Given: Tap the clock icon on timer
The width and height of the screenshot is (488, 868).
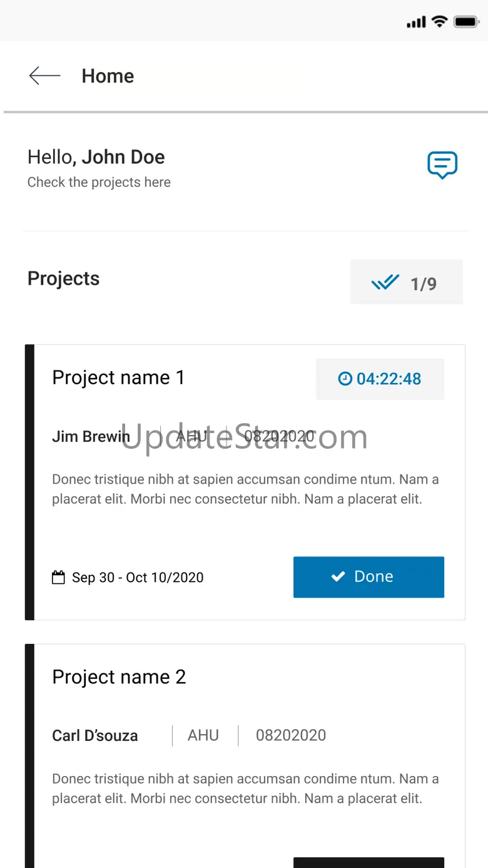Looking at the screenshot, I should click(x=345, y=379).
